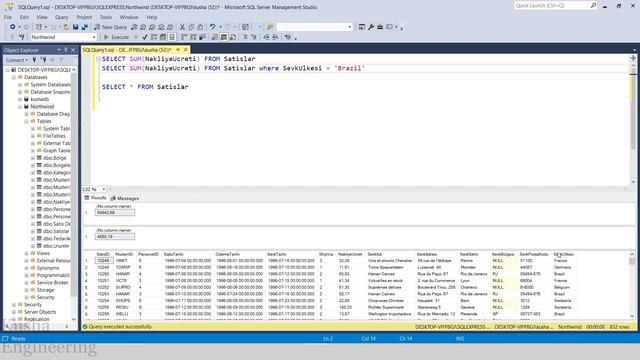Expand the kushadb database node

[x=20, y=99]
